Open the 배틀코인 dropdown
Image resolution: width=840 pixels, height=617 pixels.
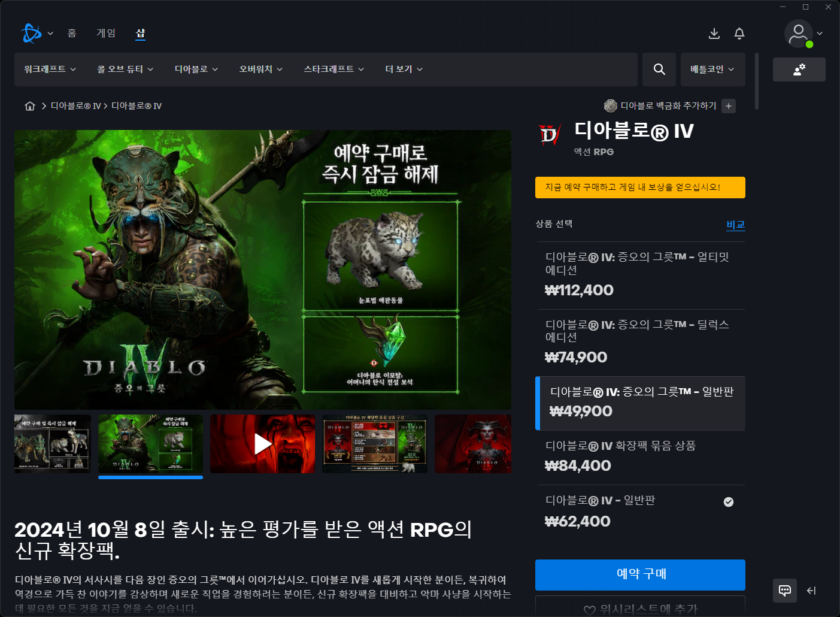[x=712, y=69]
